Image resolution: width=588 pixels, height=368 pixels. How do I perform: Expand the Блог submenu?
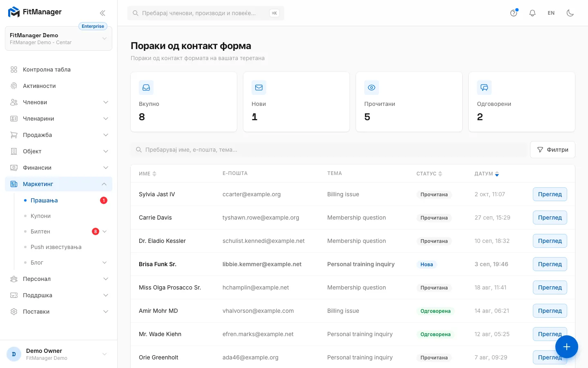pos(66,263)
